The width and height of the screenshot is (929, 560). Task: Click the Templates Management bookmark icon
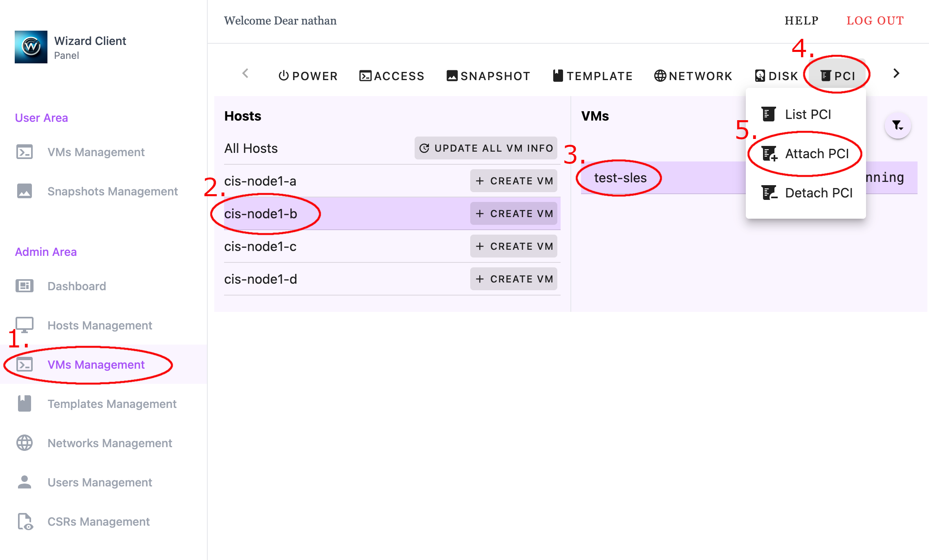25,403
